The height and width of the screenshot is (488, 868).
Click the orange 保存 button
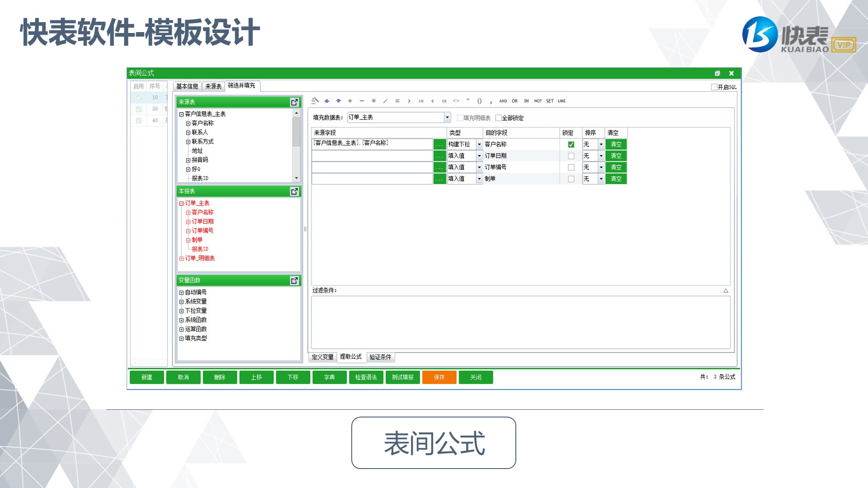[439, 377]
